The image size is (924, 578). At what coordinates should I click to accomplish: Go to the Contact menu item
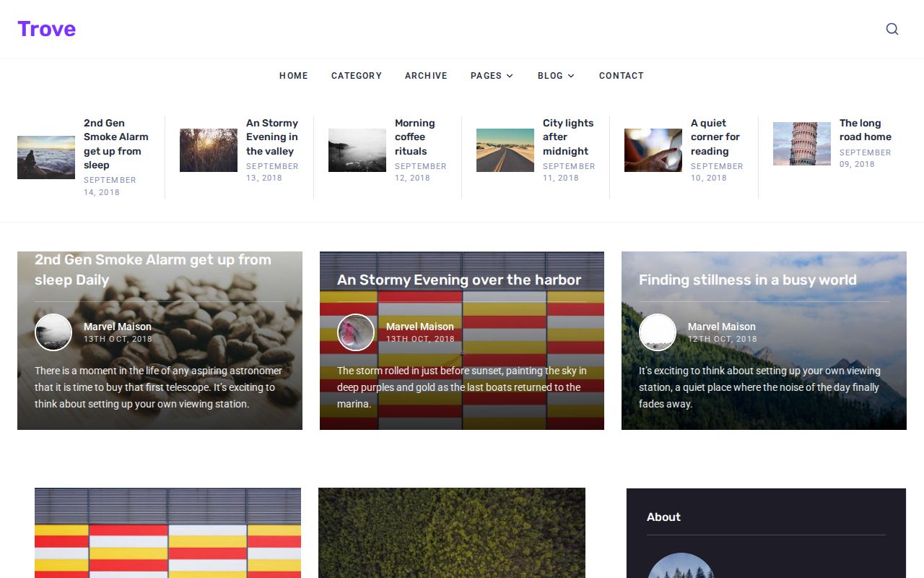coord(622,76)
